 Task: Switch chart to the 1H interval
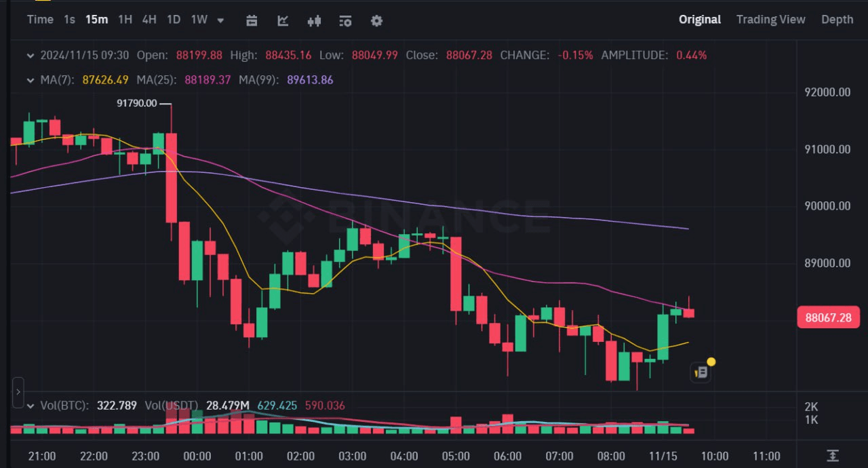pos(125,20)
